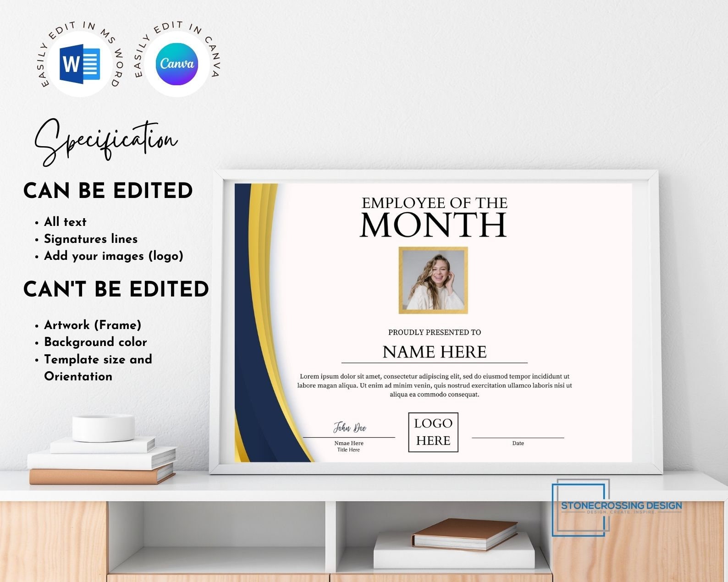Click the 'Artwork (Frame)' bullet item

(x=93, y=325)
